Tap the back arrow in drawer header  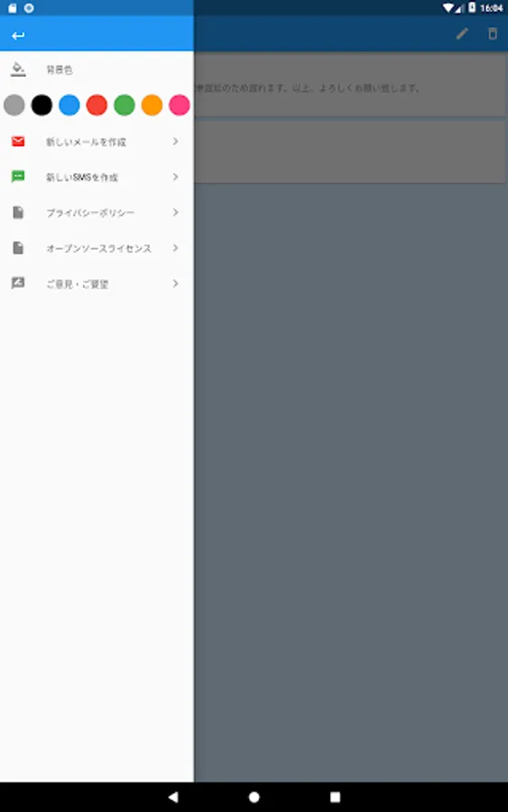[x=18, y=36]
